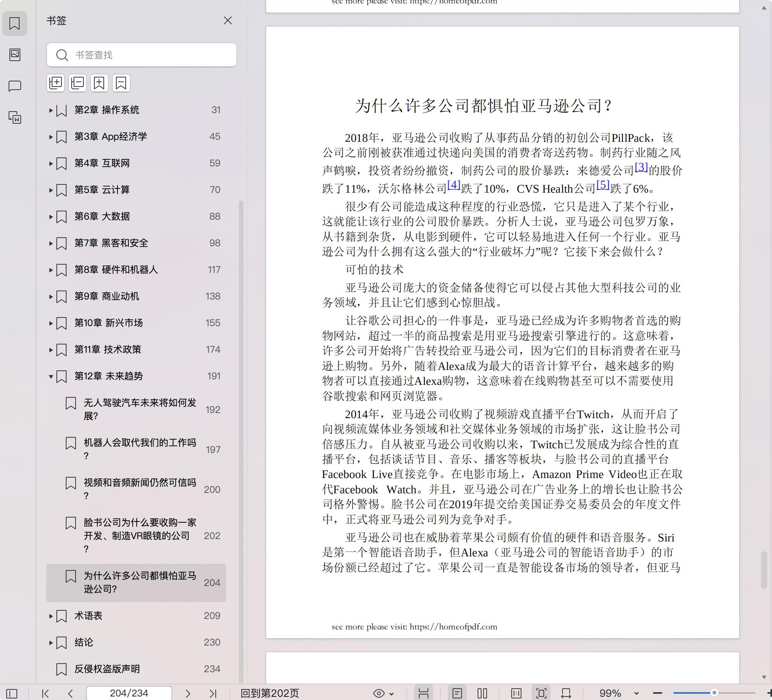Expand 第3章 App经济学 bookmark
The width and height of the screenshot is (772, 700).
tap(51, 137)
